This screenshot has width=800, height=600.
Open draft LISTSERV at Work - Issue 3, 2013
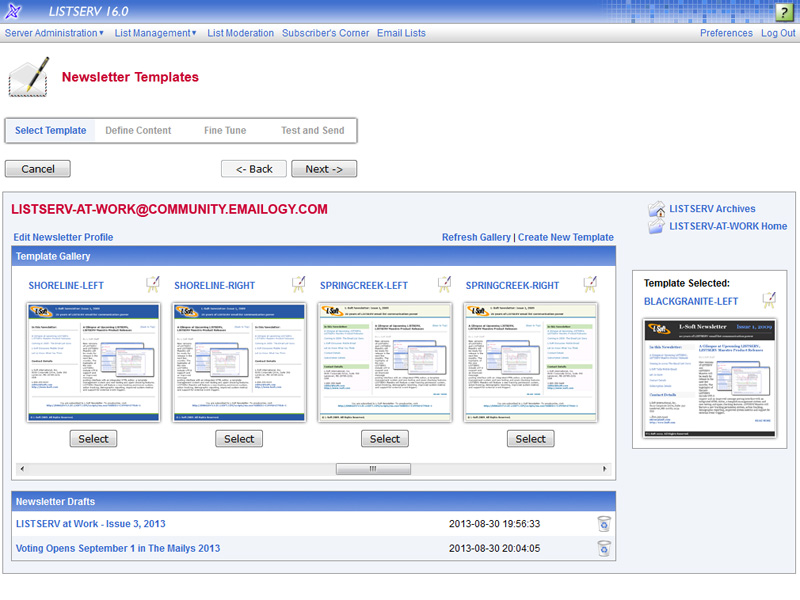coord(90,524)
